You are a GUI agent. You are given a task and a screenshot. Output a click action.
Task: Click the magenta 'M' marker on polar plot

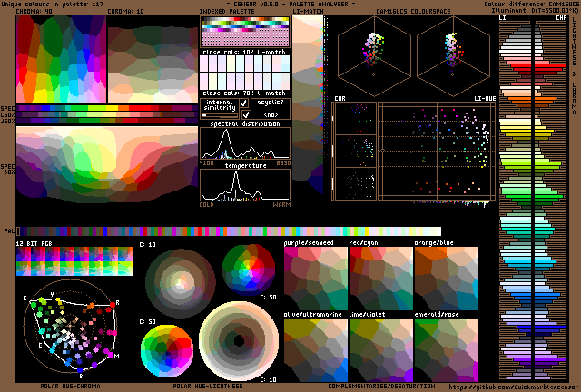coord(111,355)
